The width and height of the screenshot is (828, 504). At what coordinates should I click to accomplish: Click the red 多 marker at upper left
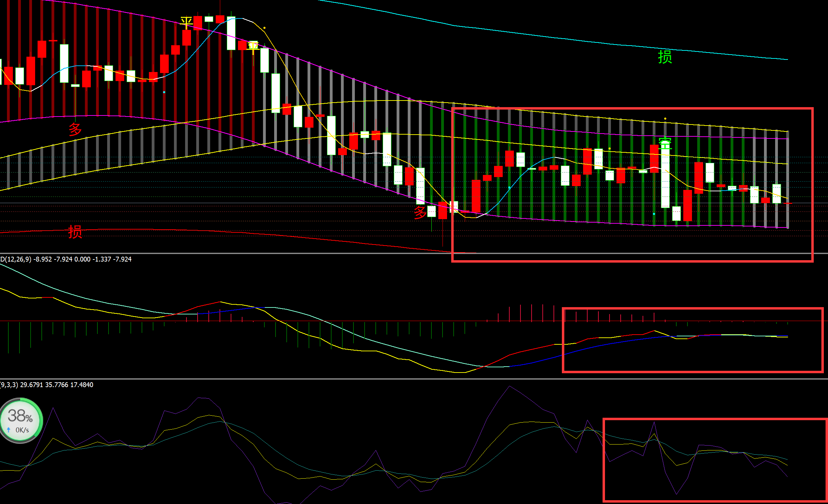click(75, 129)
